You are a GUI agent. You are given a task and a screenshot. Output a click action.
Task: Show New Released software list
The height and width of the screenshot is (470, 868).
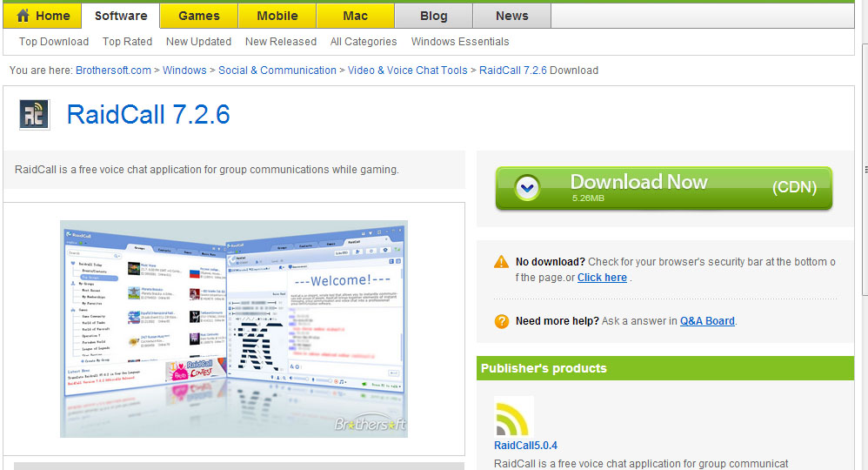281,42
